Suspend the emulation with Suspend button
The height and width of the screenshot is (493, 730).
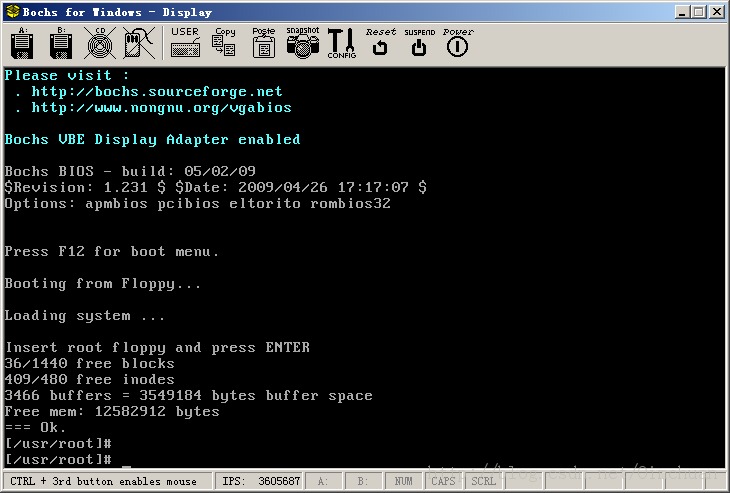(419, 44)
